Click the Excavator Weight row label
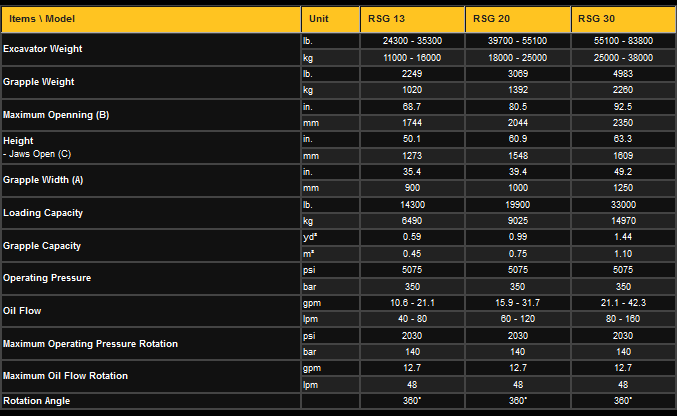The width and height of the screenshot is (677, 416). pos(43,48)
